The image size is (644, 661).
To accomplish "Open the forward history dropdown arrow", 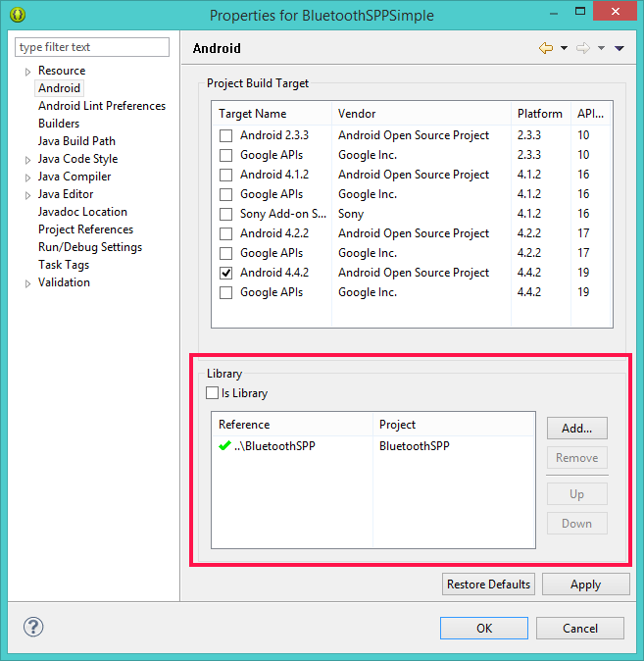I will [602, 48].
